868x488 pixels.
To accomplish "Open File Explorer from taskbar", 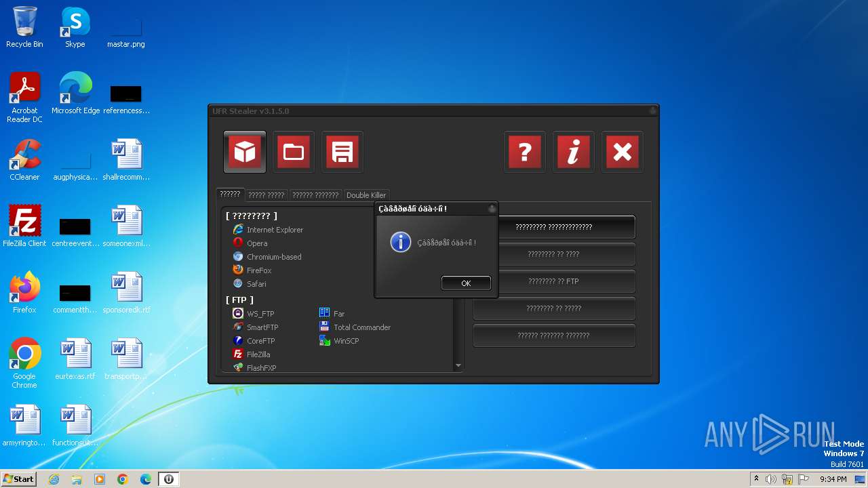I will pos(77,479).
